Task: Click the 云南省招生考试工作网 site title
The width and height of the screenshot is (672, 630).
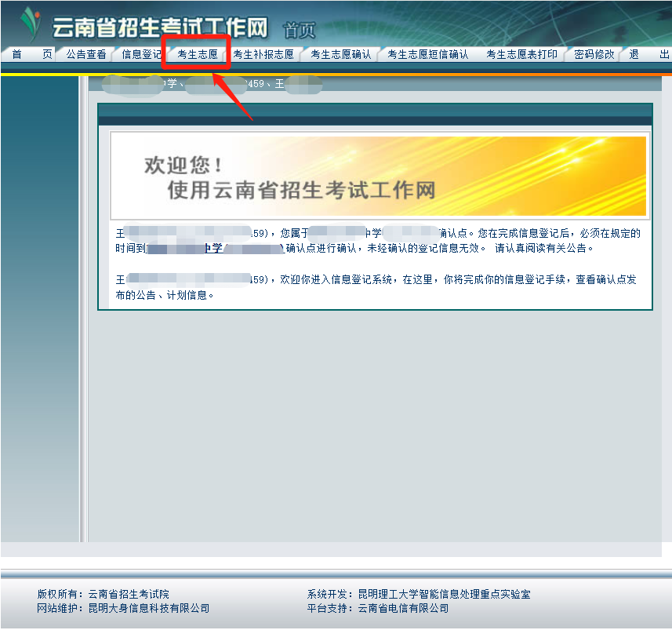Action: coord(160,28)
